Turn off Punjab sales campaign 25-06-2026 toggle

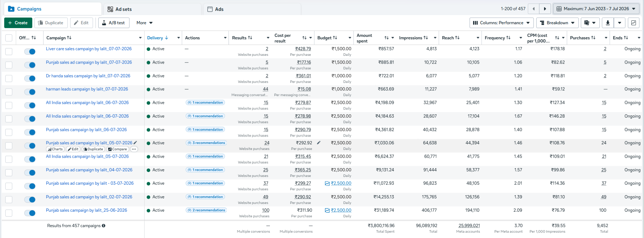tap(30, 213)
